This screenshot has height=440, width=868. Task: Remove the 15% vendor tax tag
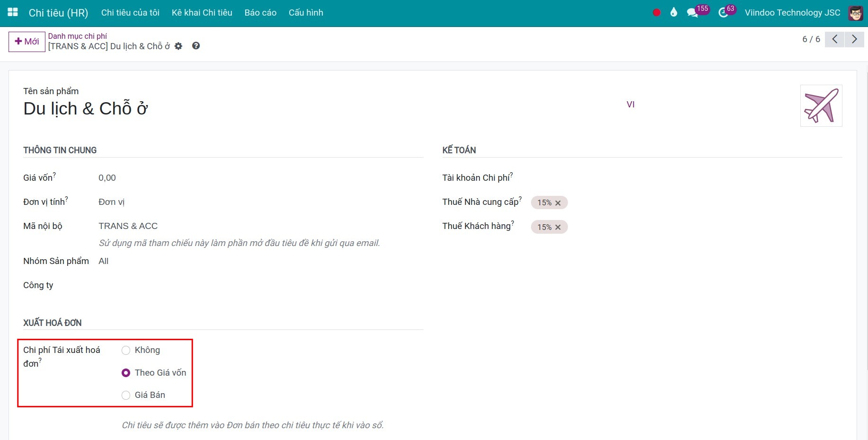click(x=558, y=203)
